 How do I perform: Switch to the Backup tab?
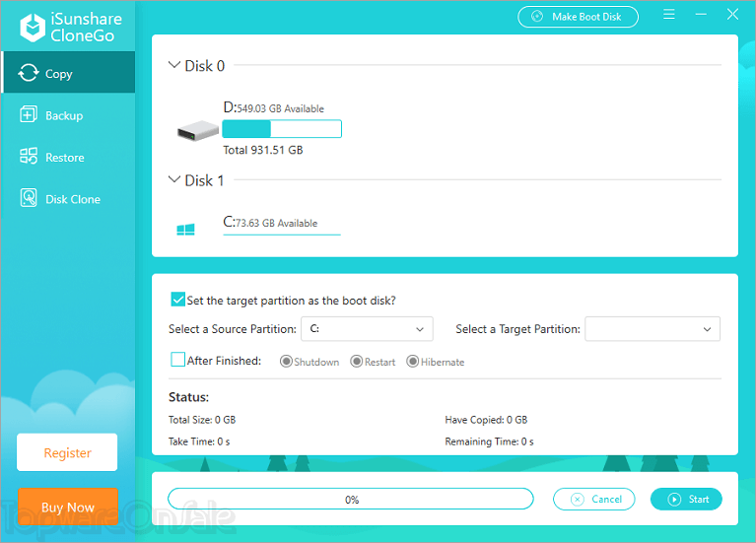(x=68, y=114)
